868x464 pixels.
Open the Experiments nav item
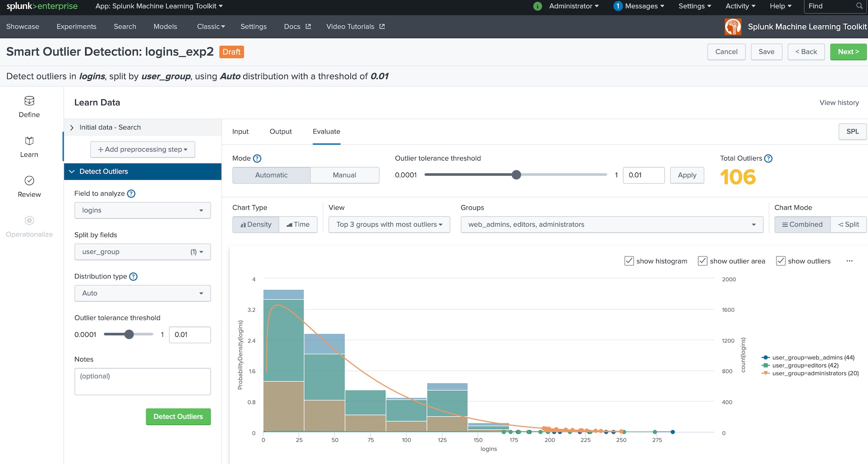[76, 26]
